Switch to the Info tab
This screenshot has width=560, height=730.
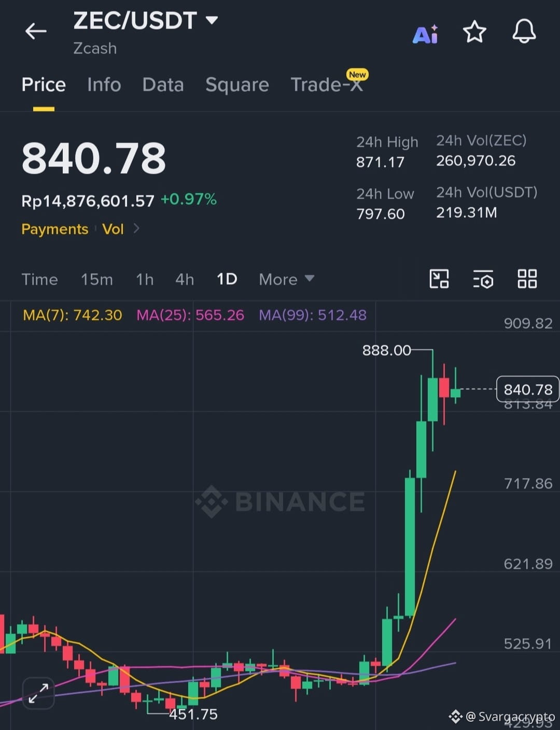click(104, 85)
